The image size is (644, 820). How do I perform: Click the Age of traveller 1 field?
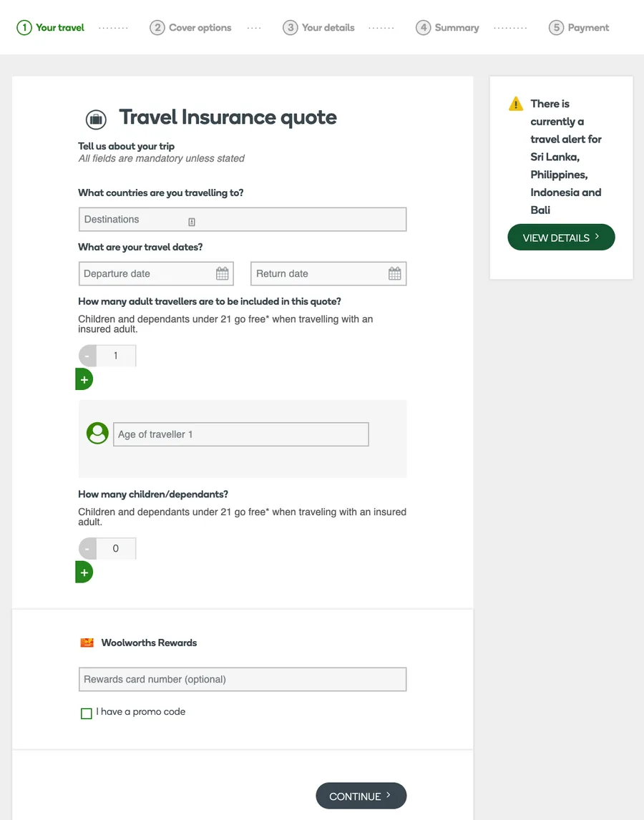(x=240, y=434)
